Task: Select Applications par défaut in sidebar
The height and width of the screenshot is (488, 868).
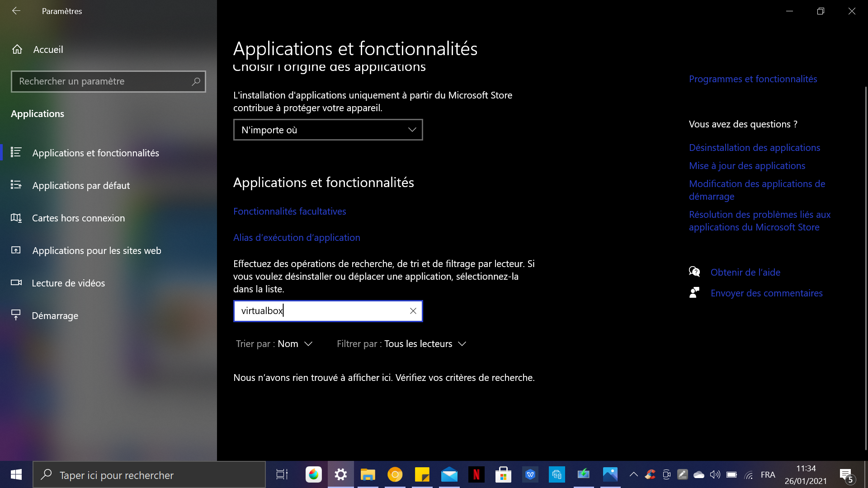Action: pyautogui.click(x=81, y=185)
